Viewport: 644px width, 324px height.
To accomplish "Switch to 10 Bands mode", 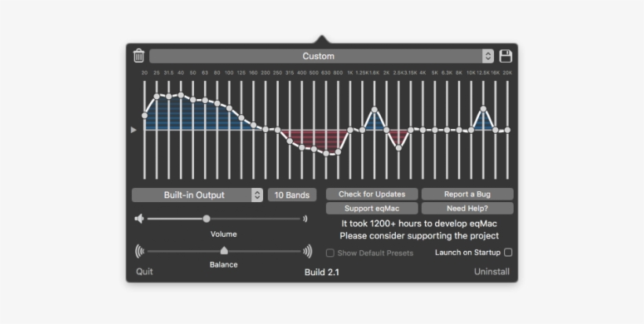I will (292, 195).
